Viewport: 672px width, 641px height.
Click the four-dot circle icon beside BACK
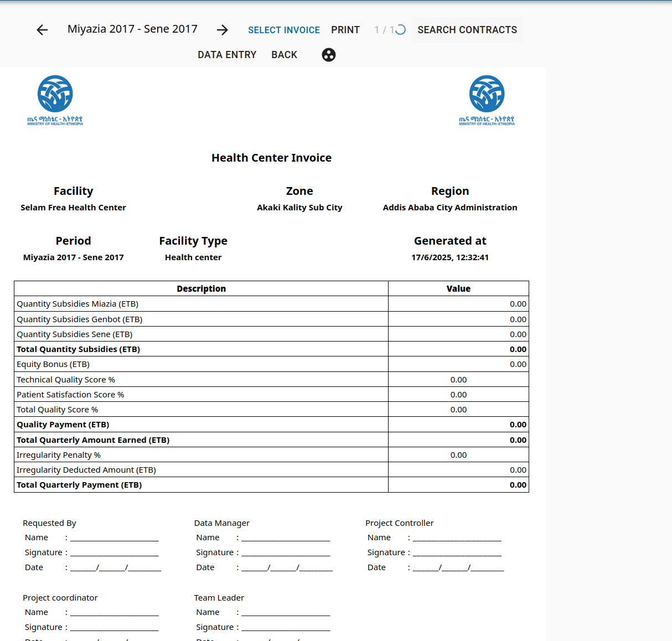tap(329, 55)
